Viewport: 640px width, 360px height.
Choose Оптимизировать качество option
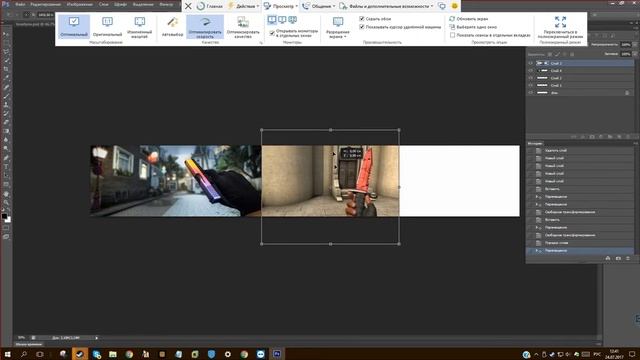tap(243, 27)
